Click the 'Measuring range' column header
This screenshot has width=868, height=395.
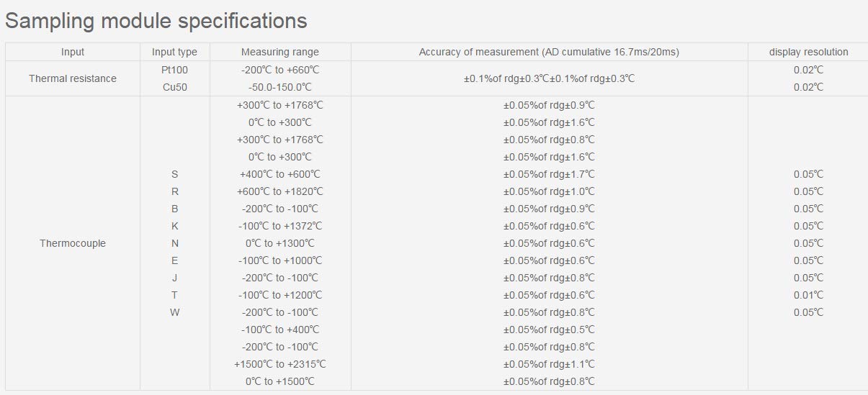(280, 52)
